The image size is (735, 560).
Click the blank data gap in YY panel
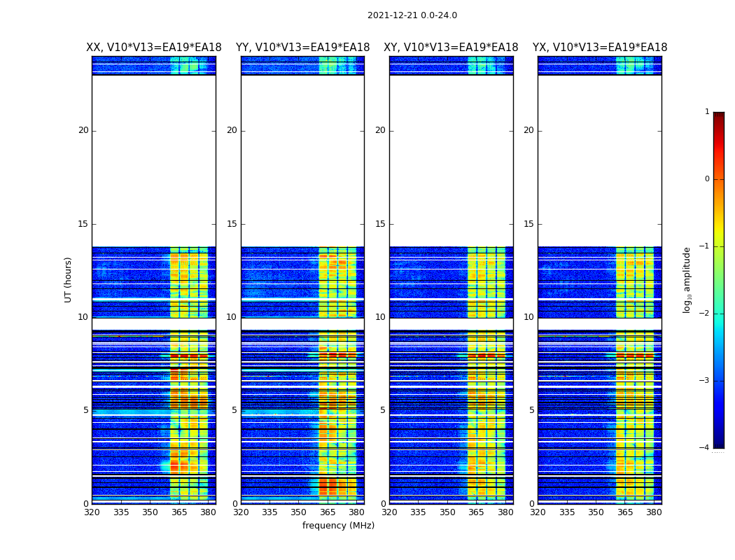click(302, 161)
